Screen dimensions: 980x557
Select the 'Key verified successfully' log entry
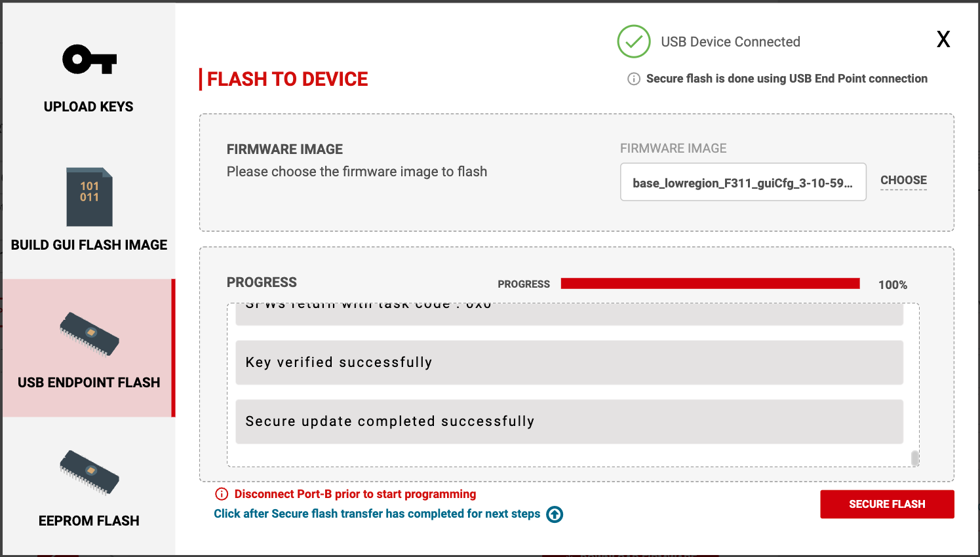(x=569, y=362)
